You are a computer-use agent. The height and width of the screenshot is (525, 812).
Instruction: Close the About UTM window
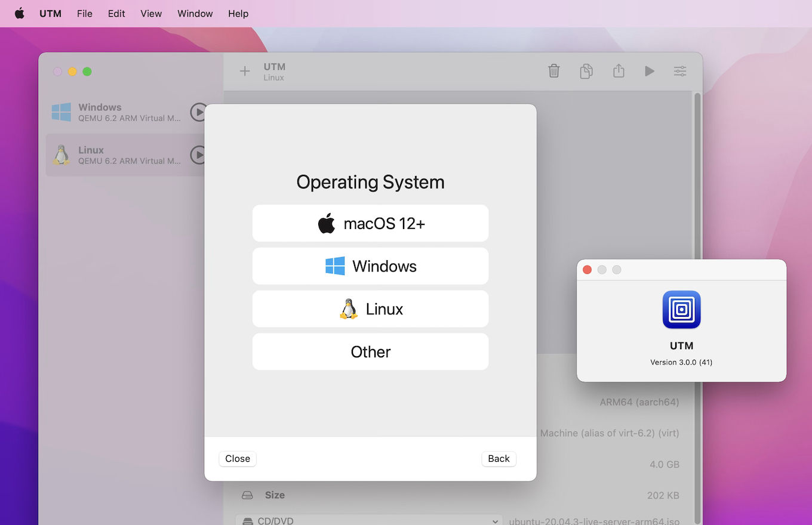pyautogui.click(x=587, y=270)
